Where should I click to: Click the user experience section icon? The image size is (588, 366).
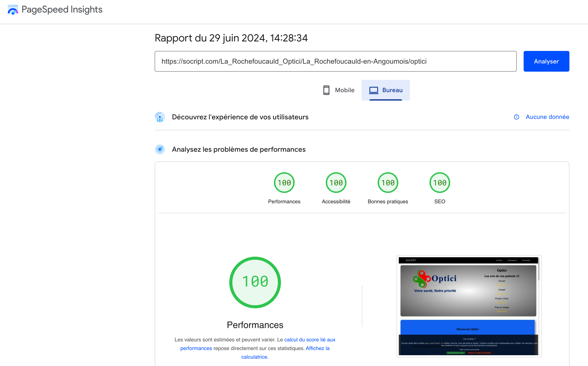click(160, 117)
